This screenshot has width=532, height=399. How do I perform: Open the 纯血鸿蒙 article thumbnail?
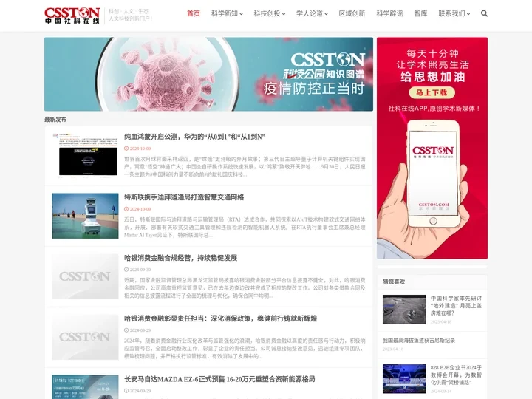[x=85, y=155]
